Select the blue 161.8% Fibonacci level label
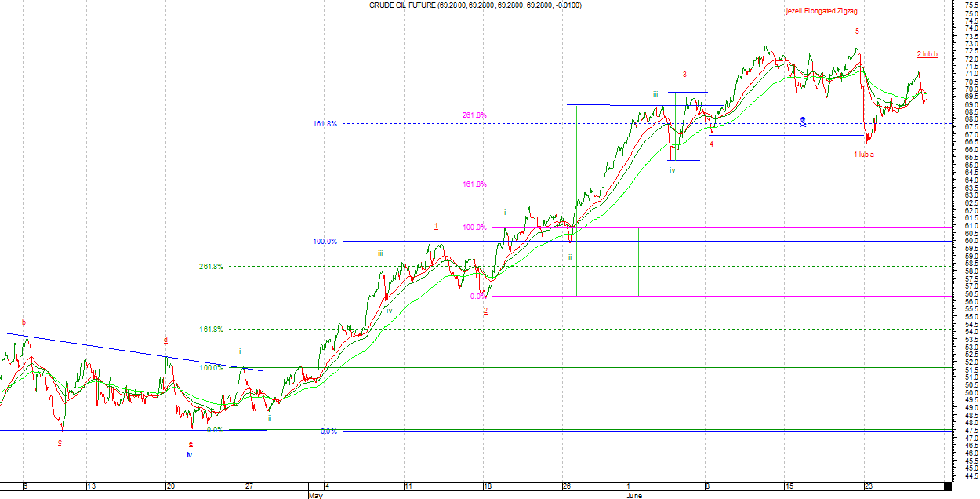The width and height of the screenshot is (980, 499). click(325, 124)
